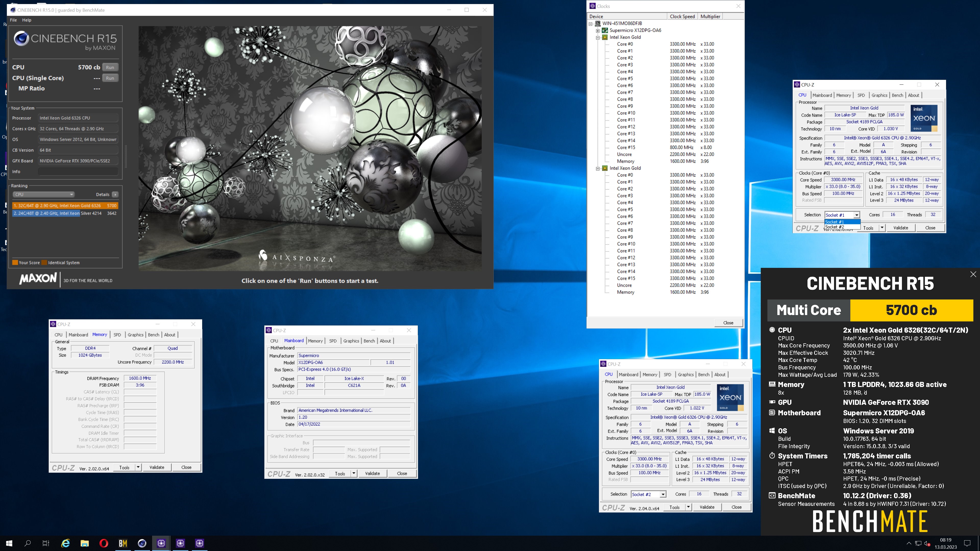Open About tab in bottom-right CPU-Z
The height and width of the screenshot is (551, 980).
(719, 374)
